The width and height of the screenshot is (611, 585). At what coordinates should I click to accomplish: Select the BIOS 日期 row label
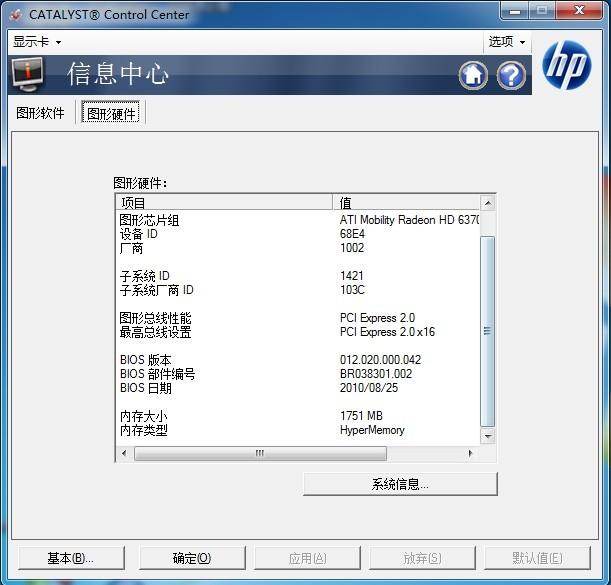point(146,388)
